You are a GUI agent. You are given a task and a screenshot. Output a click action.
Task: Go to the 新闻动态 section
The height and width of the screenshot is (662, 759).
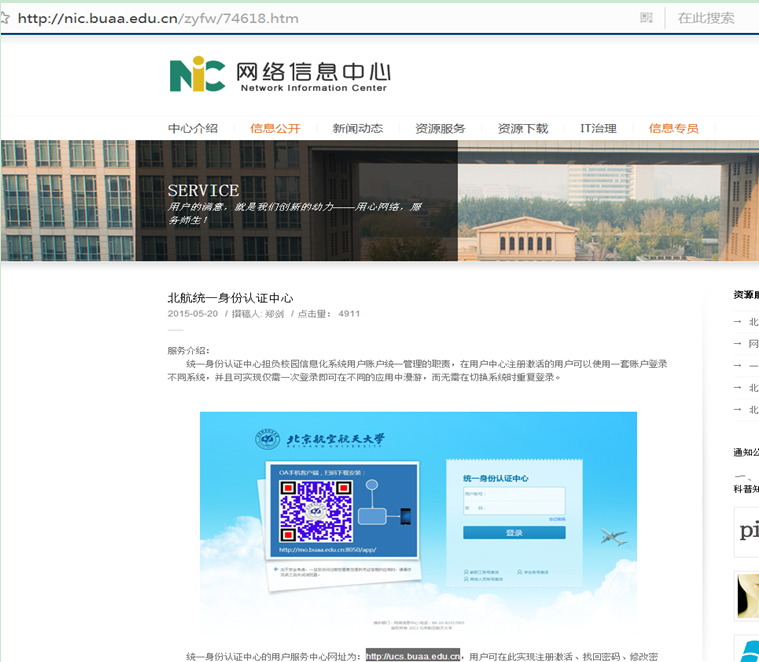click(357, 128)
